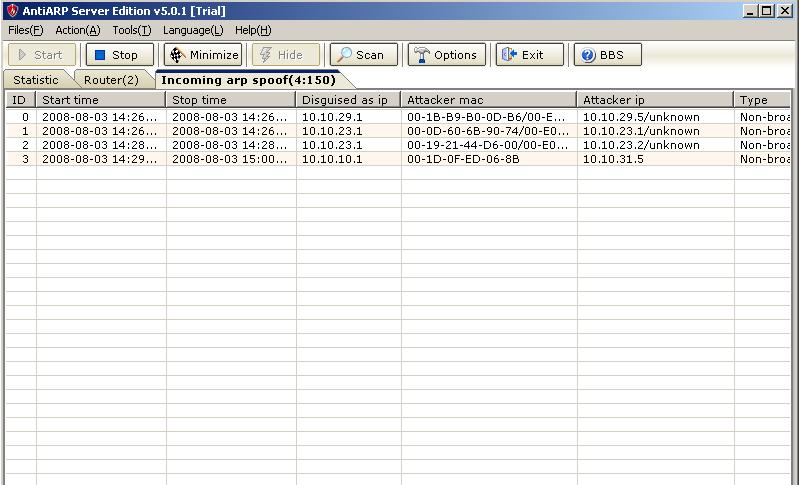Click the Exit door arrow icon
The height and width of the screenshot is (485, 799).
(509, 55)
